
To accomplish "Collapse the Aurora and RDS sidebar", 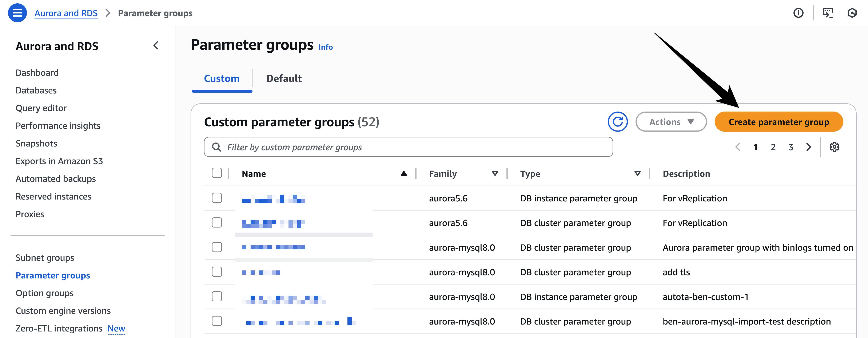I will [x=156, y=45].
